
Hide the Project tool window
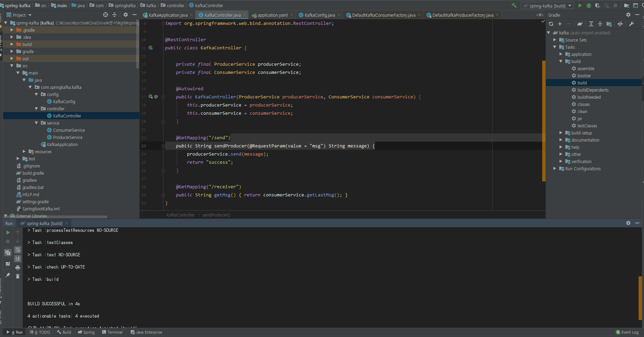[x=135, y=15]
